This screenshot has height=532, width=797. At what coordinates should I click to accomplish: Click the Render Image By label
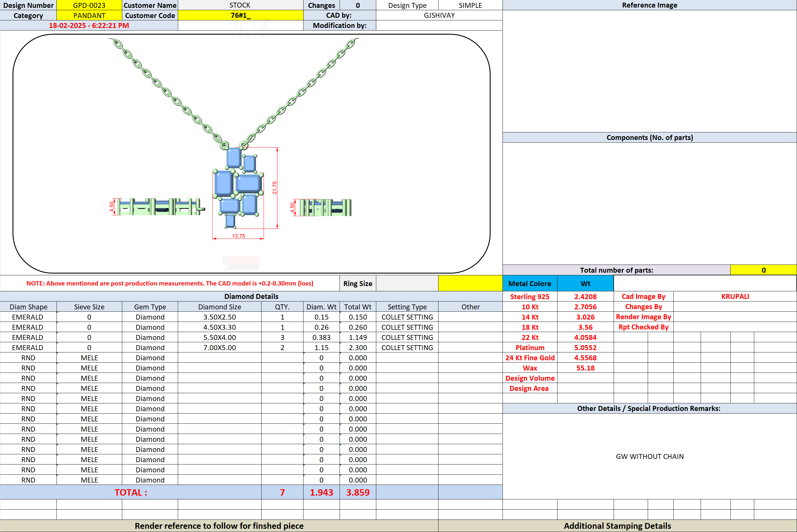pos(643,317)
